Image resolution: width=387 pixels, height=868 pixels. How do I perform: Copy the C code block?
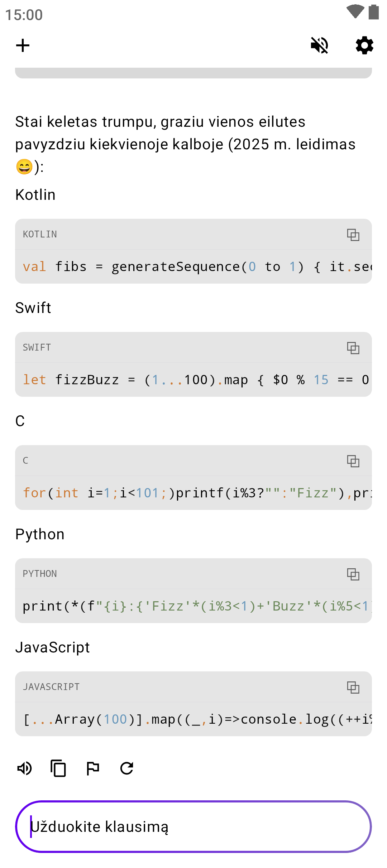pyautogui.click(x=353, y=461)
